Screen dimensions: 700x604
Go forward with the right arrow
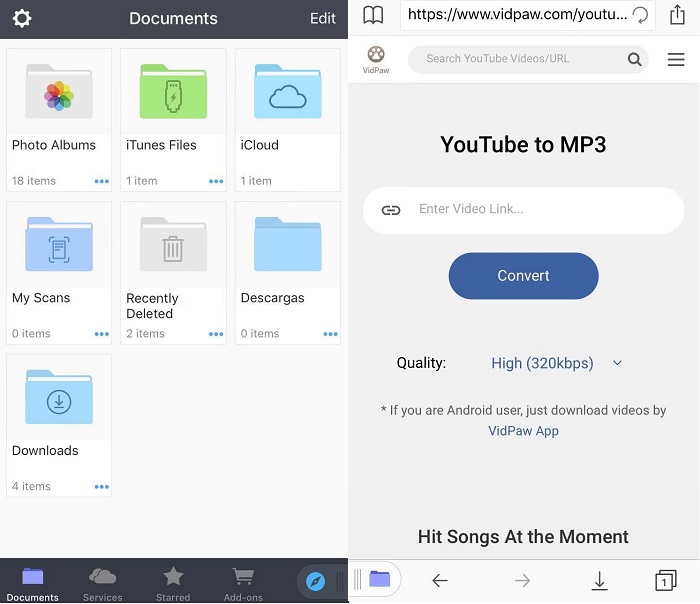pos(522,580)
